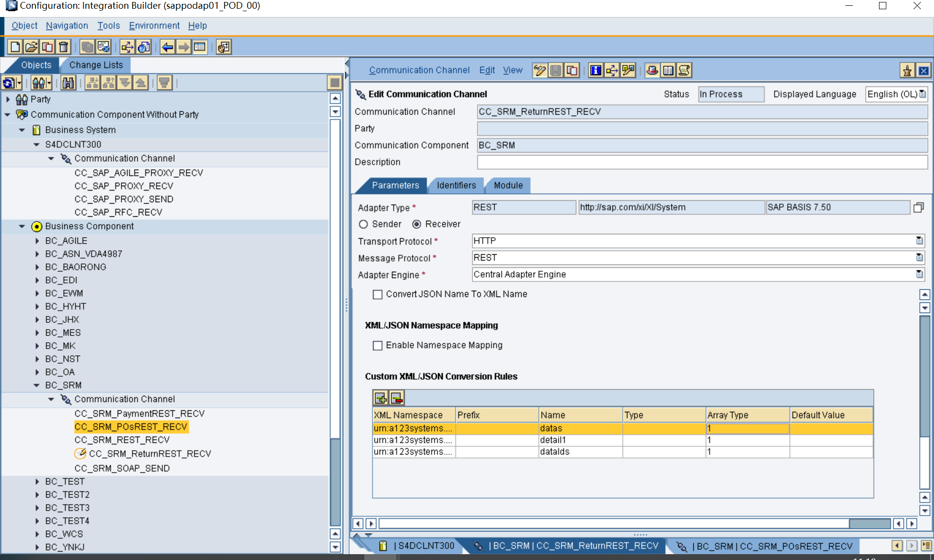Viewport: 934px width, 560px height.
Task: Click the binoculars Find icon
Action: coord(68,83)
